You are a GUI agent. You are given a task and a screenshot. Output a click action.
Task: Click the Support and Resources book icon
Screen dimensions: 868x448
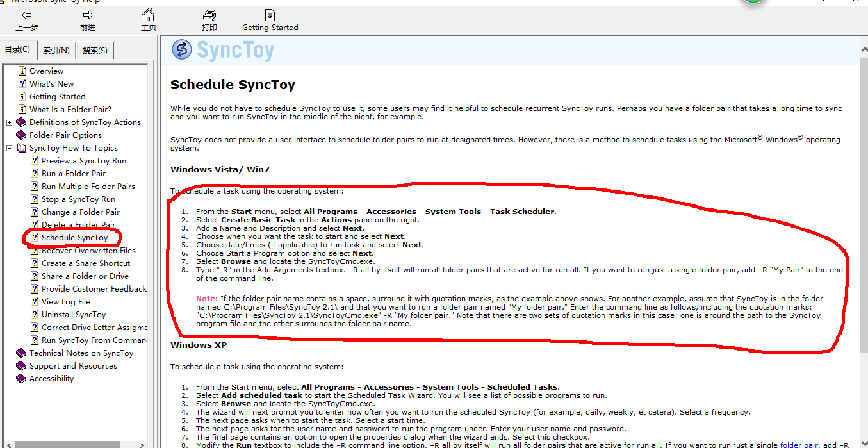pos(21,366)
